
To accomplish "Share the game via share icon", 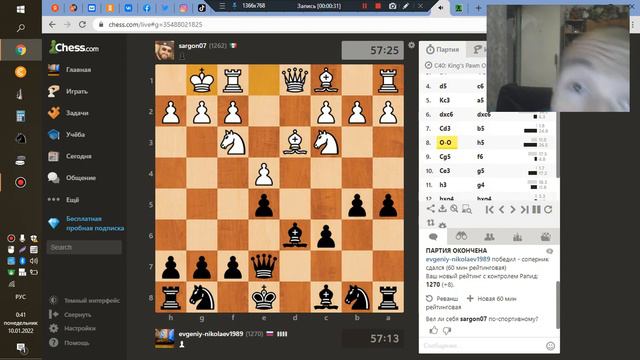I will click(431, 209).
